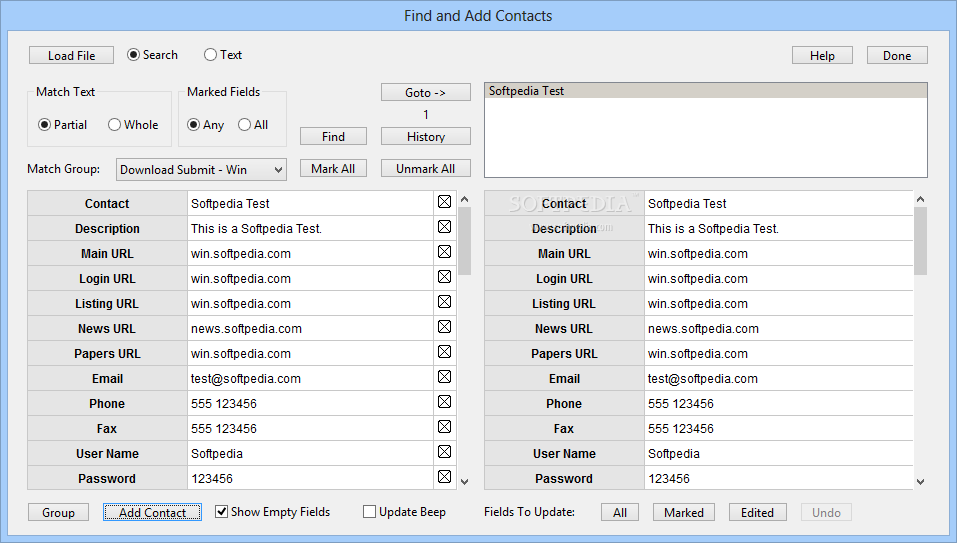The width and height of the screenshot is (957, 543).
Task: Click the Find button
Action: click(x=333, y=137)
